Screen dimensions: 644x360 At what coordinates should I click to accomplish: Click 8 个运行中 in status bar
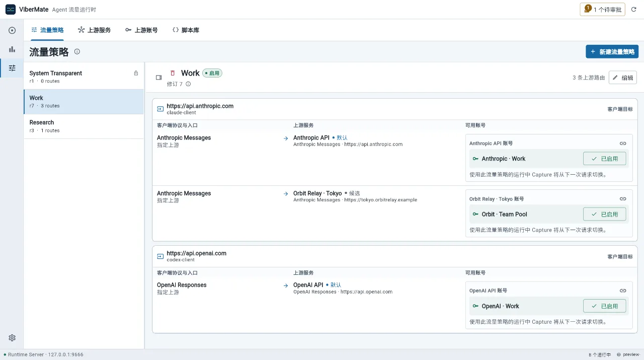click(x=599, y=354)
